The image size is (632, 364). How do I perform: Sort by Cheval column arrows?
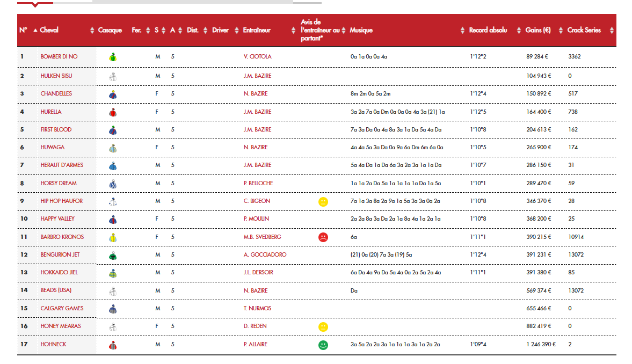coord(92,30)
